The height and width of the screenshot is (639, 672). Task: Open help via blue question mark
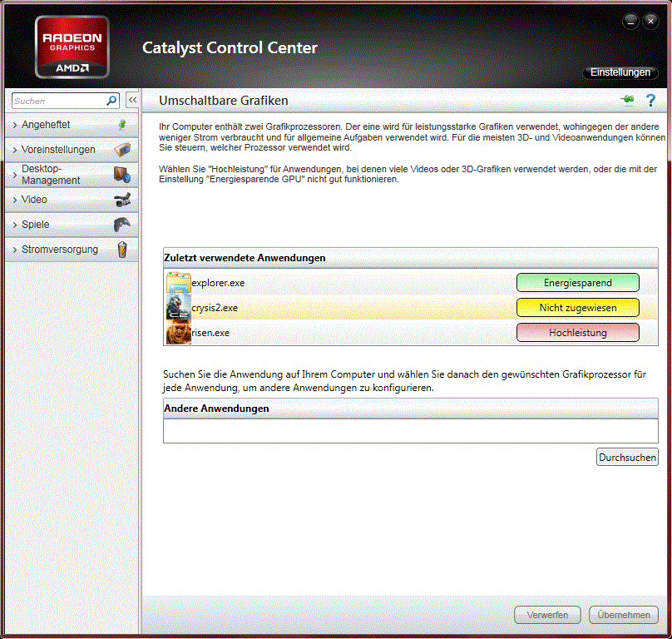tap(650, 101)
